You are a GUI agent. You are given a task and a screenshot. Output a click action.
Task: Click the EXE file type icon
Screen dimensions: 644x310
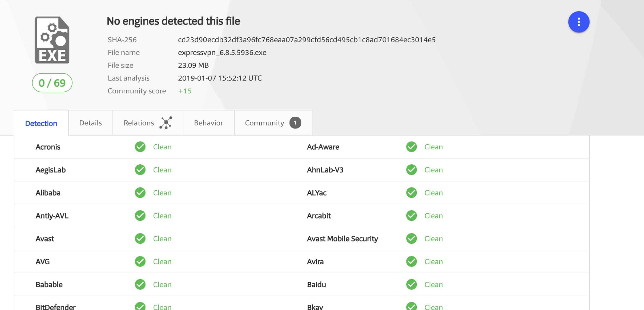(x=52, y=40)
